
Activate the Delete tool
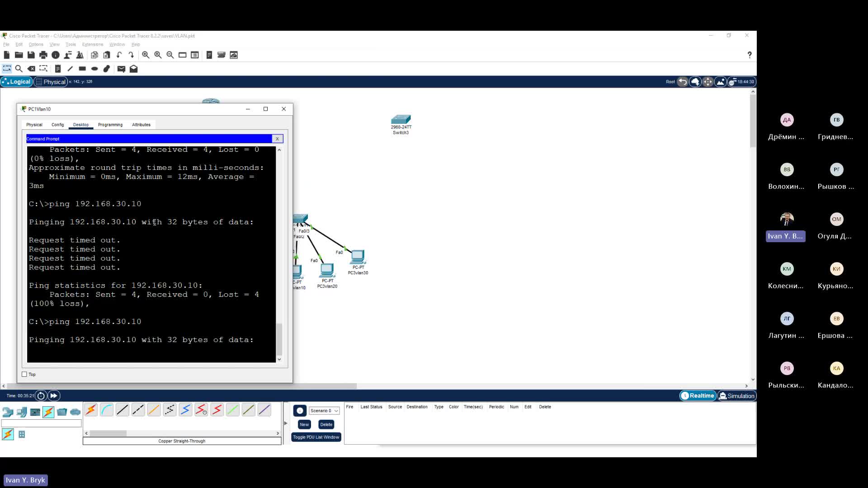(31, 69)
